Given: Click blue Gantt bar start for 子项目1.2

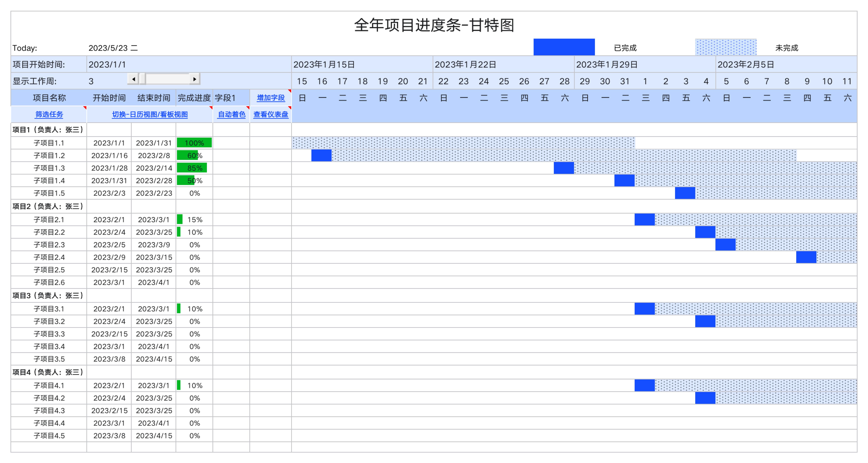Looking at the screenshot, I should click(321, 156).
